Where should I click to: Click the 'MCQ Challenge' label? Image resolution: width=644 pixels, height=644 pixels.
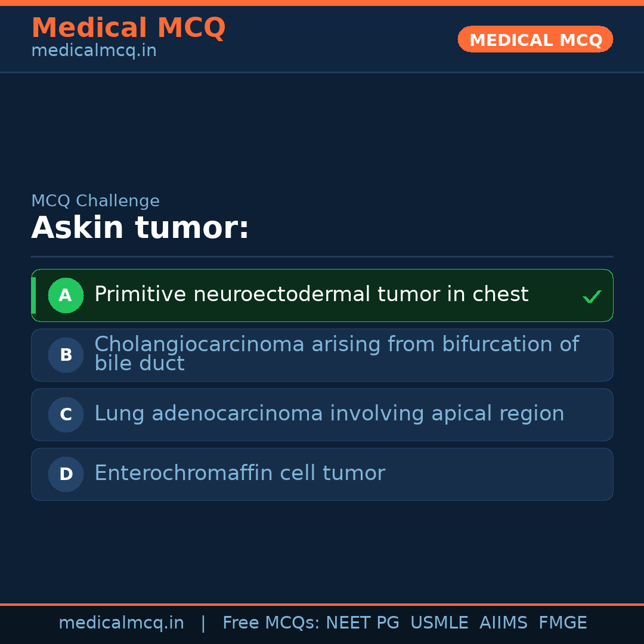tap(95, 201)
